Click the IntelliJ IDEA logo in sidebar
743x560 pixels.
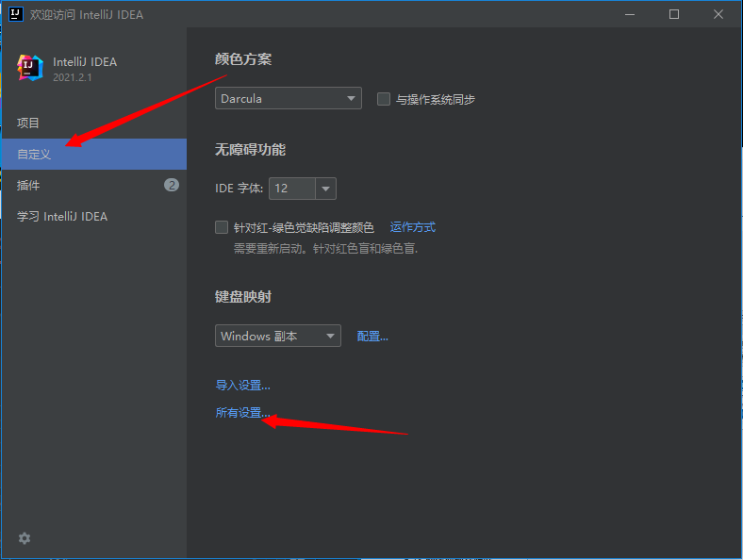(30, 68)
